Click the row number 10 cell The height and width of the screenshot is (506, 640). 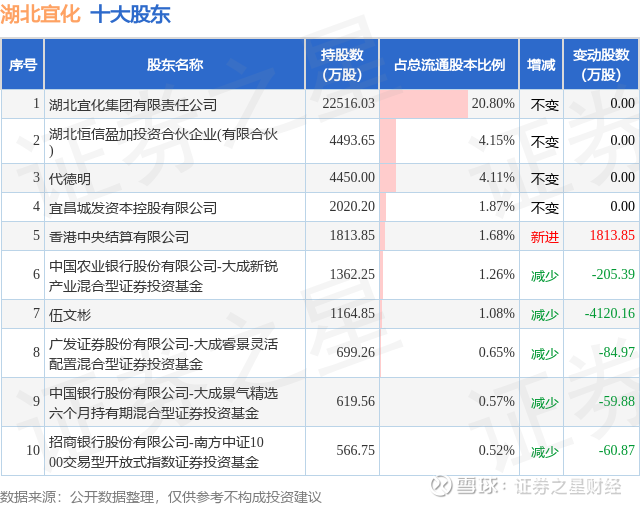pos(23,451)
